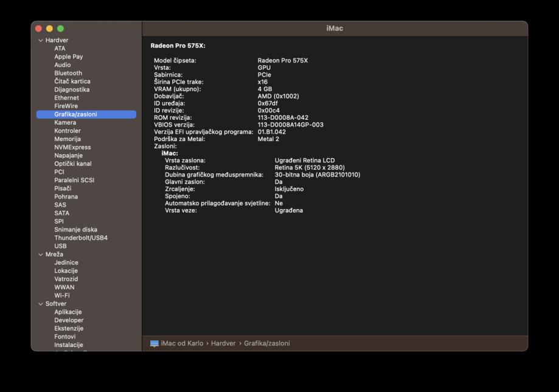Select the highlighted Grafika/zasloni item
The height and width of the screenshot is (392, 559).
pyautogui.click(x=75, y=114)
